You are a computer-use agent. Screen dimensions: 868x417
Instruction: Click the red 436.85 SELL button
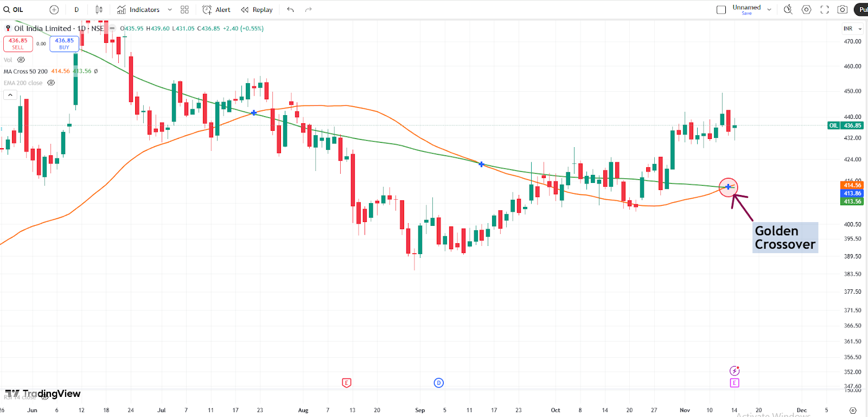pos(18,43)
